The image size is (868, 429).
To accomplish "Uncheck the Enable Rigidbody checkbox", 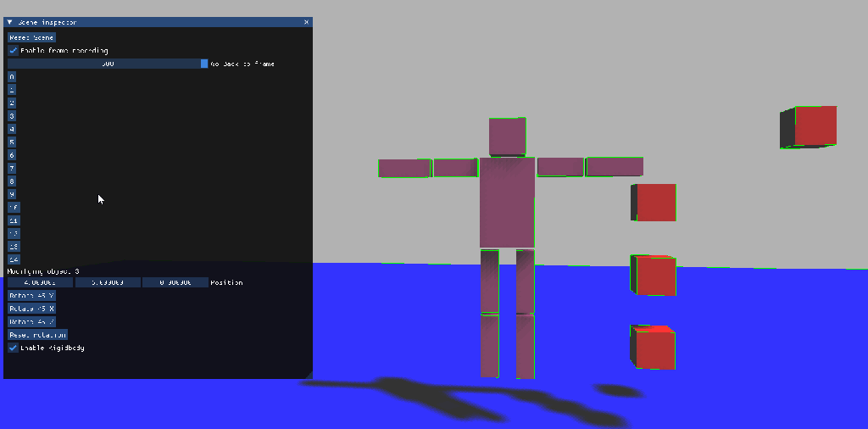I will pyautogui.click(x=13, y=348).
